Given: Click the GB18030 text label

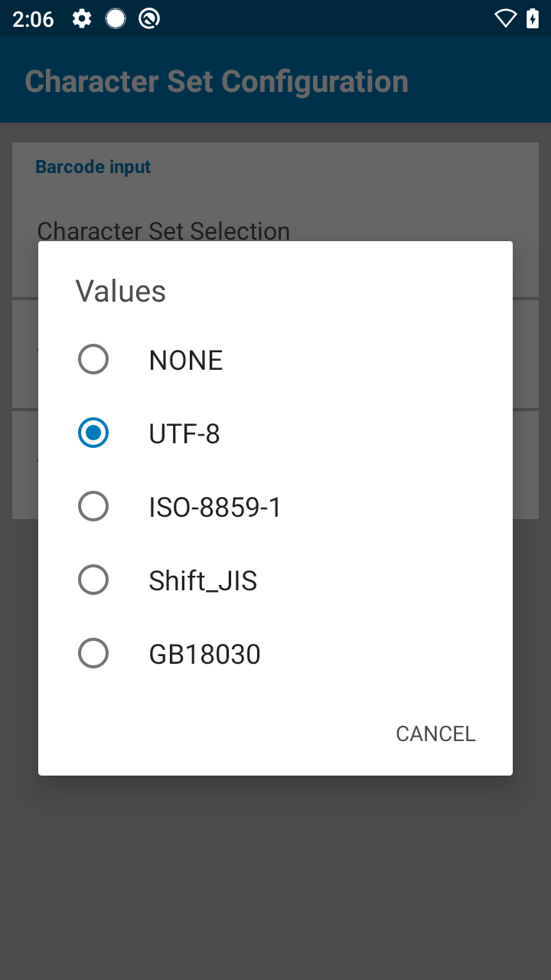Looking at the screenshot, I should point(204,655).
